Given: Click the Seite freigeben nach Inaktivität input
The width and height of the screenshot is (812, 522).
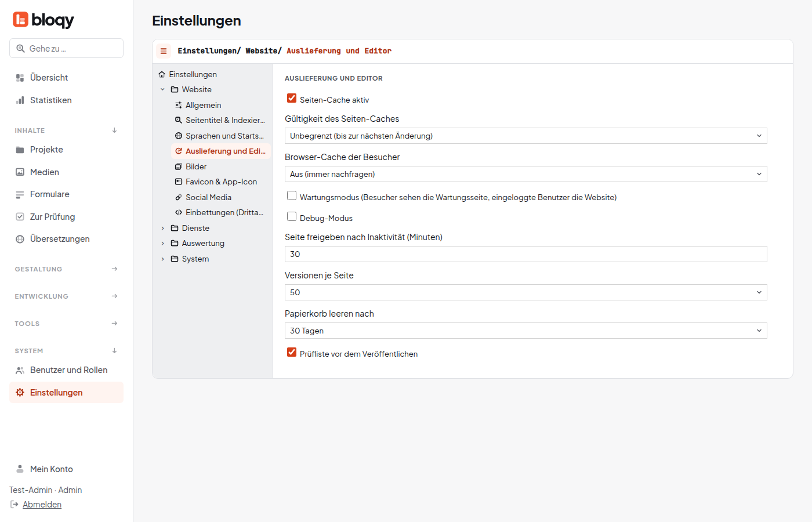Looking at the screenshot, I should click(x=525, y=254).
